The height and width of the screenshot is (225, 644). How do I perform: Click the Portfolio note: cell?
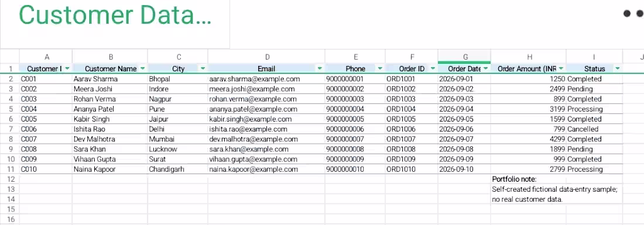(x=529, y=179)
